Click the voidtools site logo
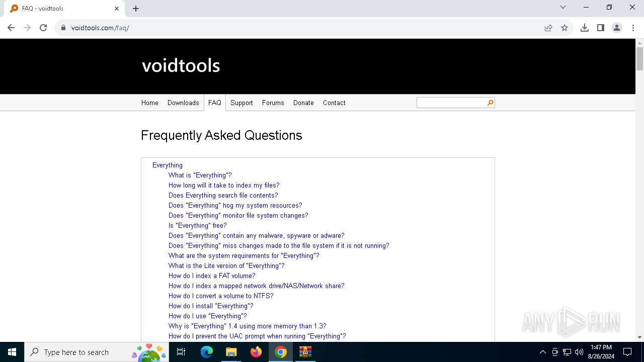The height and width of the screenshot is (362, 644). click(x=181, y=65)
